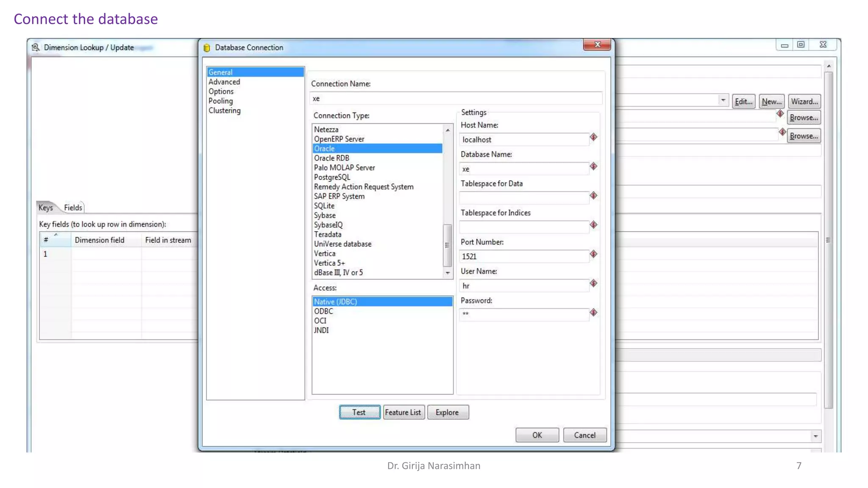Select OCI in the Access list
The width and height of the screenshot is (868, 488).
coord(320,321)
